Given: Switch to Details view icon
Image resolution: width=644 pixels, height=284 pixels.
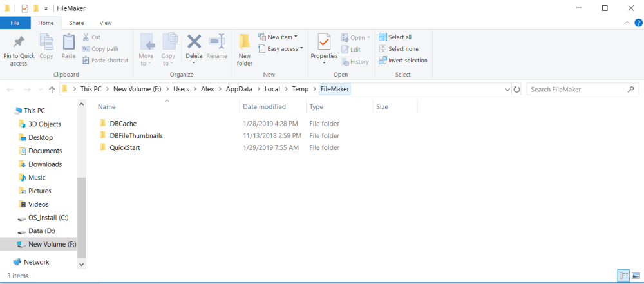Looking at the screenshot, I should pyautogui.click(x=623, y=276).
